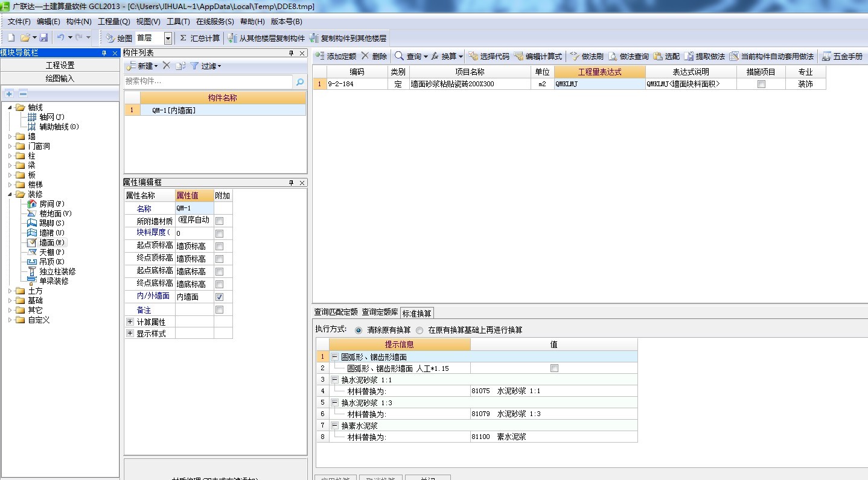Check the 圆弧形、锯齿形墙面 人工*1.15 box
This screenshot has width=868, height=480.
[x=554, y=368]
